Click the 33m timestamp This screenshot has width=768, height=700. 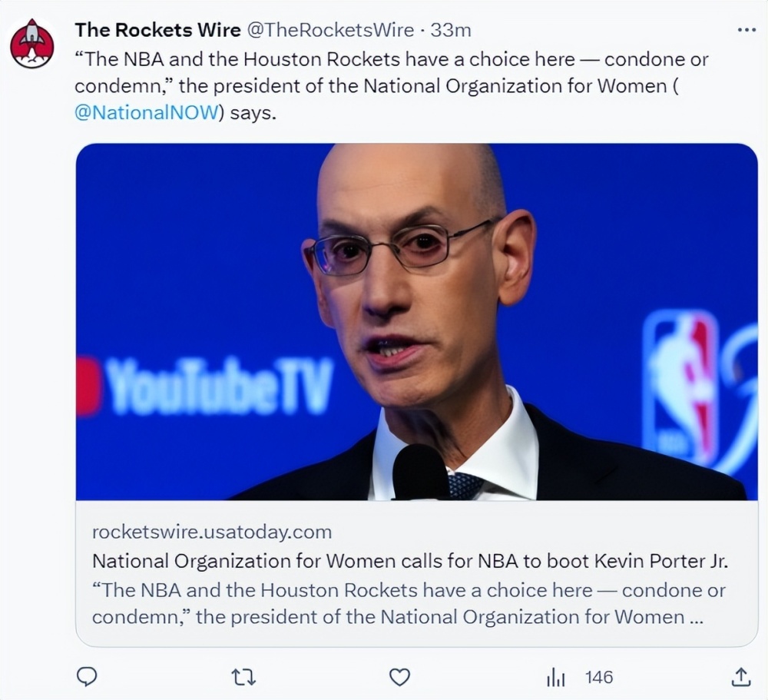click(452, 30)
